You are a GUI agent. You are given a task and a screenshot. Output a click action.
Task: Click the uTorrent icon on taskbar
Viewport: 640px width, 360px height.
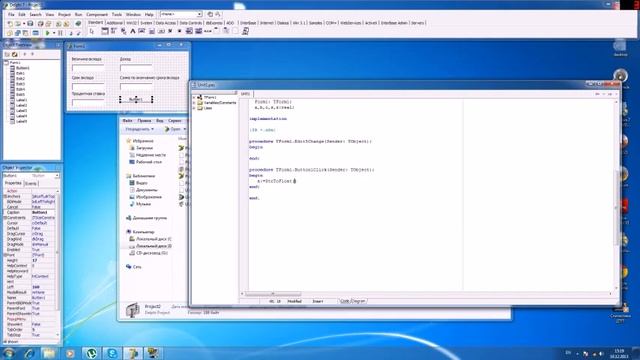pos(91,353)
